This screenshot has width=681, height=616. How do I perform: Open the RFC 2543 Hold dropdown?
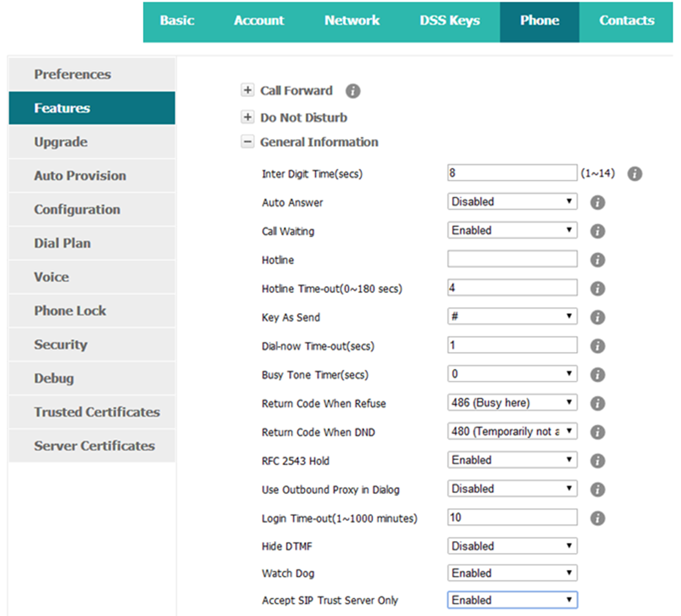(512, 459)
